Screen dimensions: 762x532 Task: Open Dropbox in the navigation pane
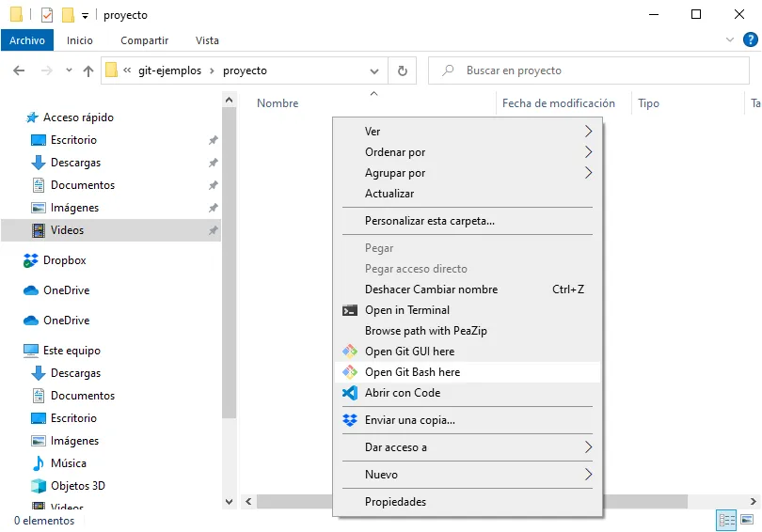pos(64,260)
